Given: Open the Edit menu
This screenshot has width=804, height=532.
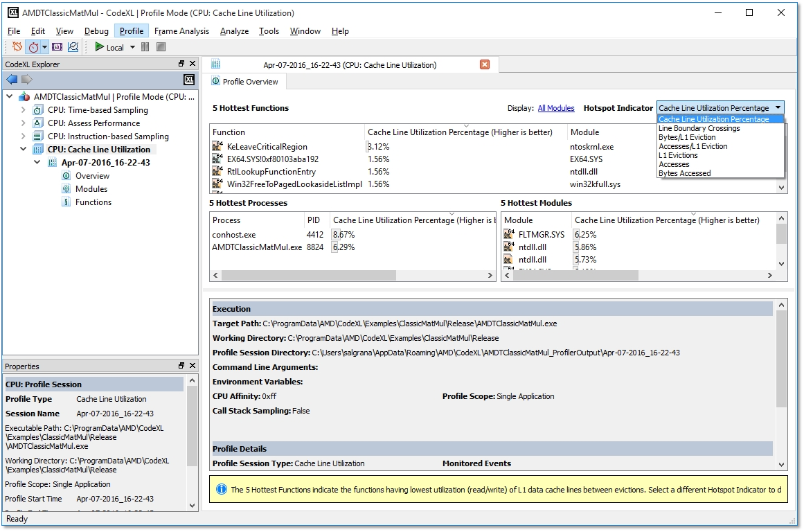Looking at the screenshot, I should tap(38, 30).
